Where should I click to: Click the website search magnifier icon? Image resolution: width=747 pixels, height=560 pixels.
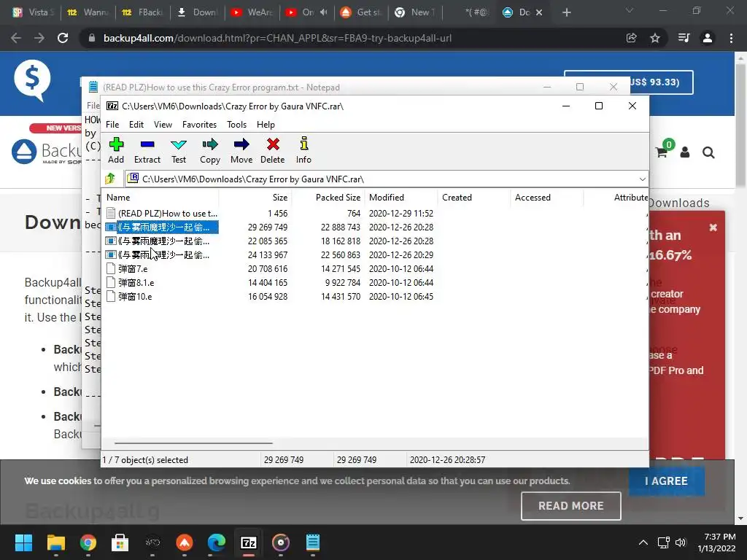click(708, 152)
